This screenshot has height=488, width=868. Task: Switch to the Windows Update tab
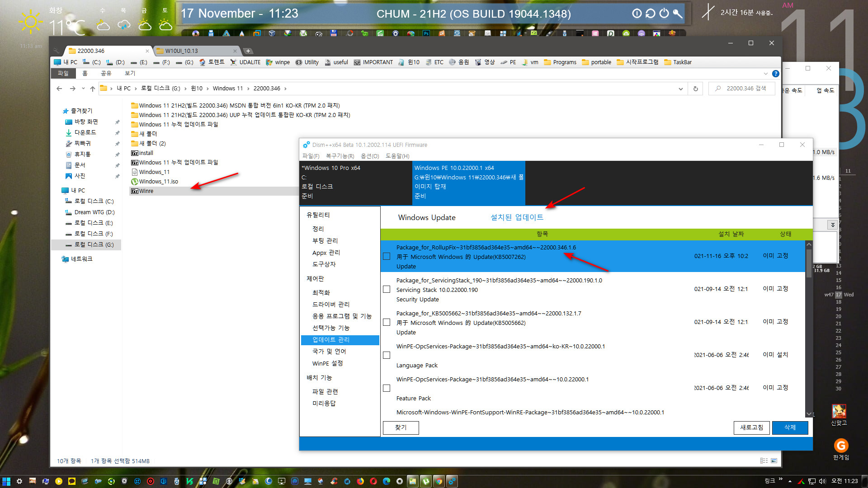[427, 217]
